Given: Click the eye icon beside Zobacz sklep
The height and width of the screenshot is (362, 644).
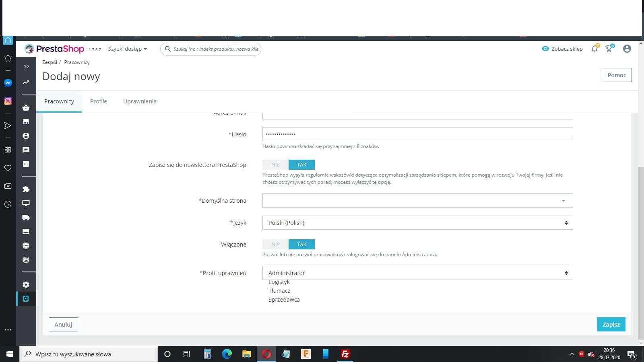Looking at the screenshot, I should 545,49.
